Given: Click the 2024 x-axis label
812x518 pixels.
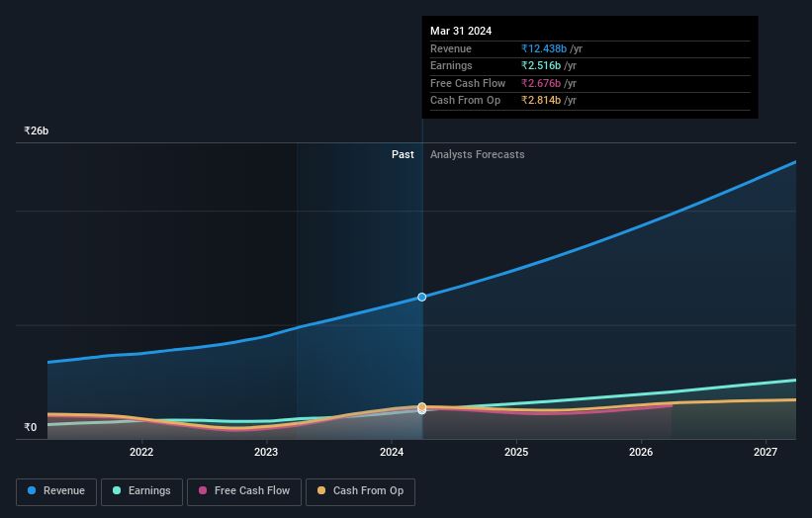Looking at the screenshot, I should (392, 453).
